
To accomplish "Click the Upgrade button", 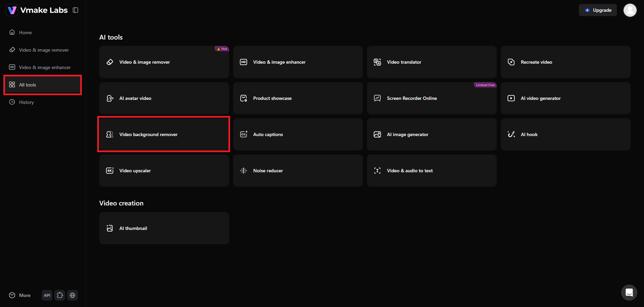I will (x=598, y=10).
